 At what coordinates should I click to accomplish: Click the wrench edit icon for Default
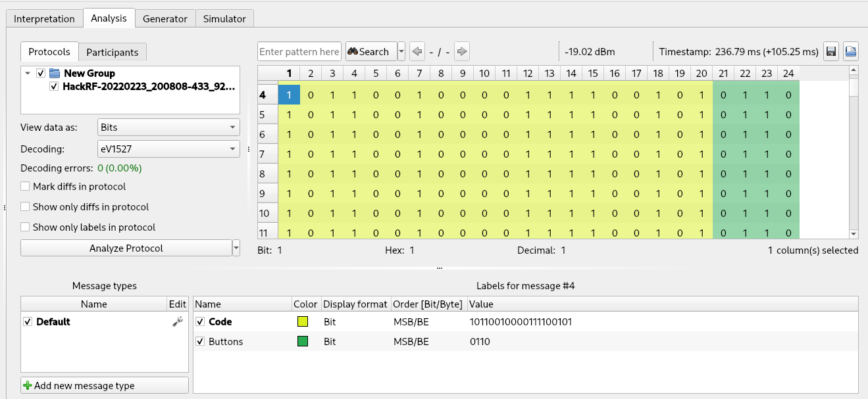(x=177, y=321)
